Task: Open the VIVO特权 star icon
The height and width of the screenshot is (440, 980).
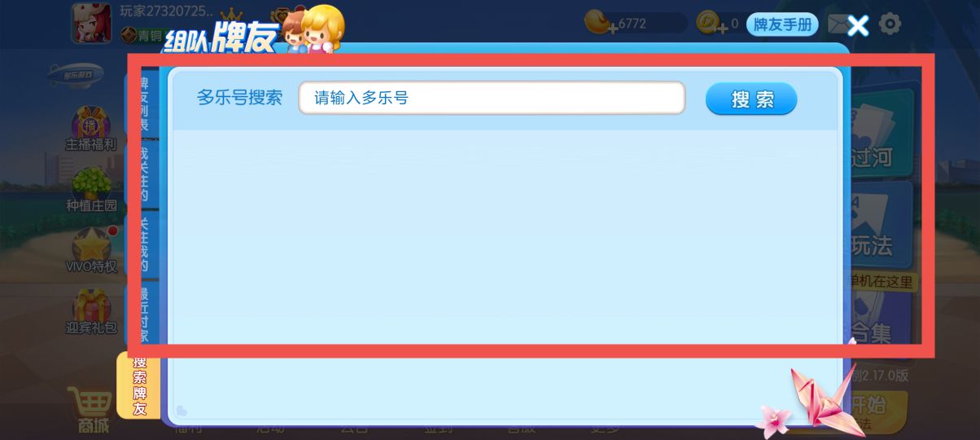Action: (x=91, y=250)
